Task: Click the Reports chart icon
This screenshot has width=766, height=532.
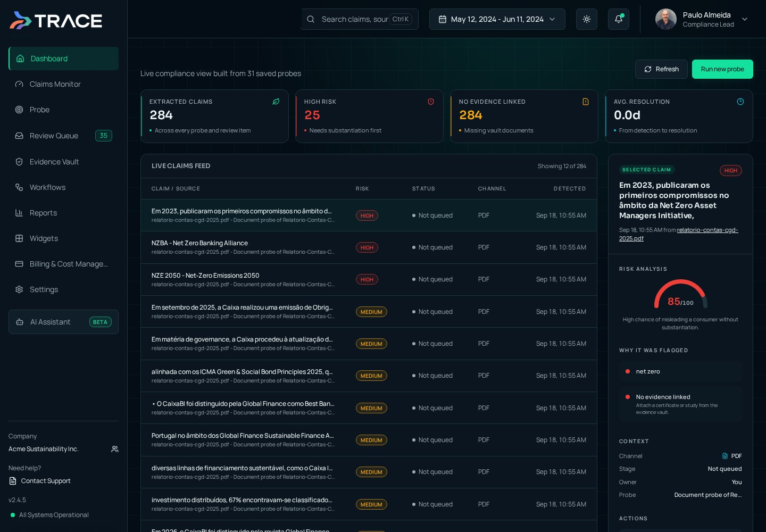Action: coord(19,213)
